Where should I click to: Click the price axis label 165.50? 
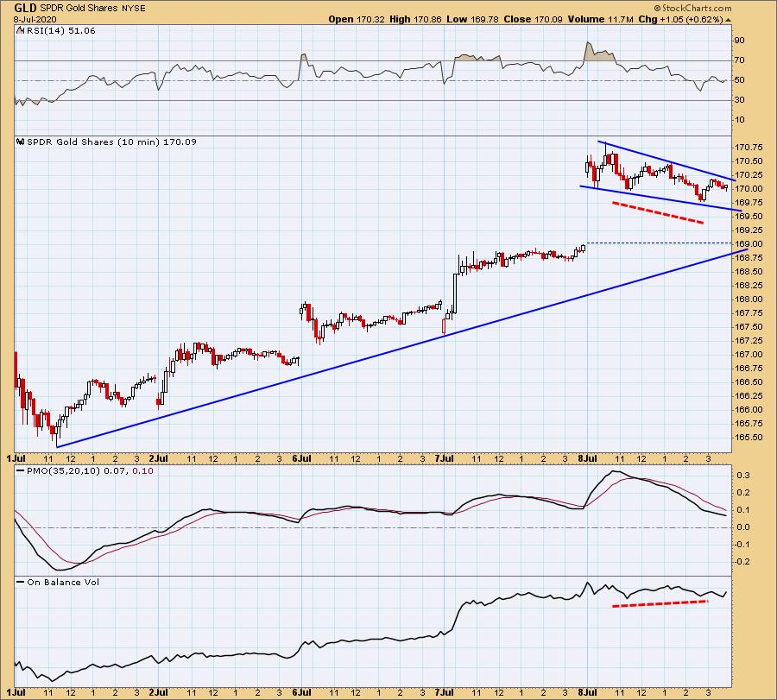[749, 438]
